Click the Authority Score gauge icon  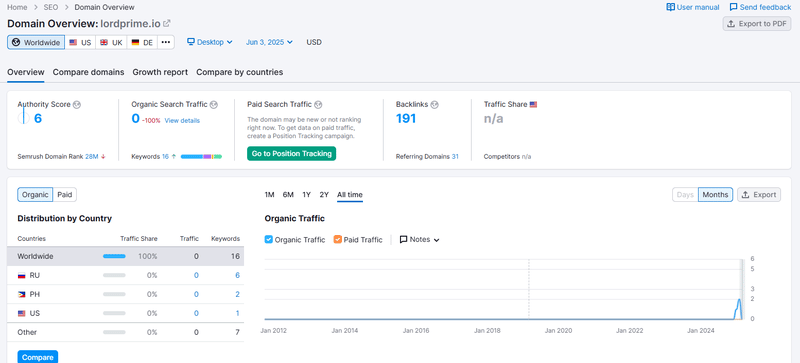tap(23, 118)
